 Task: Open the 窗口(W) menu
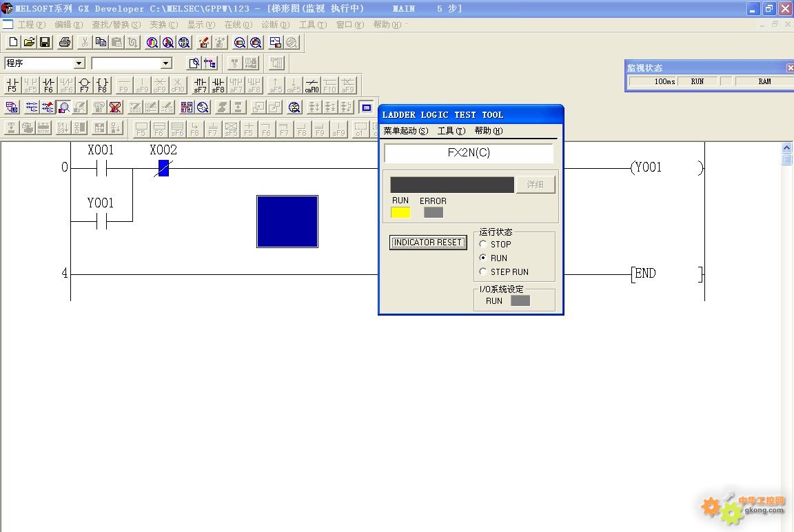tap(350, 24)
